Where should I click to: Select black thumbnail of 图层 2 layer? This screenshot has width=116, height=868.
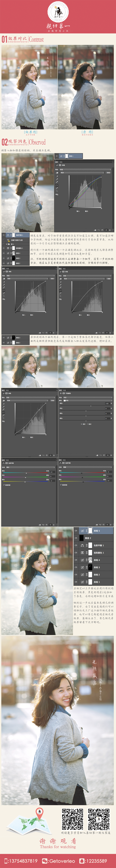tap(81, 538)
